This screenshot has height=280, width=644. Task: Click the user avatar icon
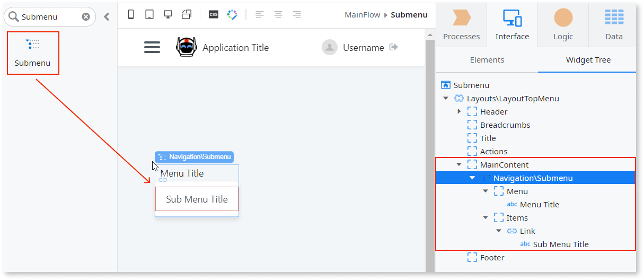[330, 47]
